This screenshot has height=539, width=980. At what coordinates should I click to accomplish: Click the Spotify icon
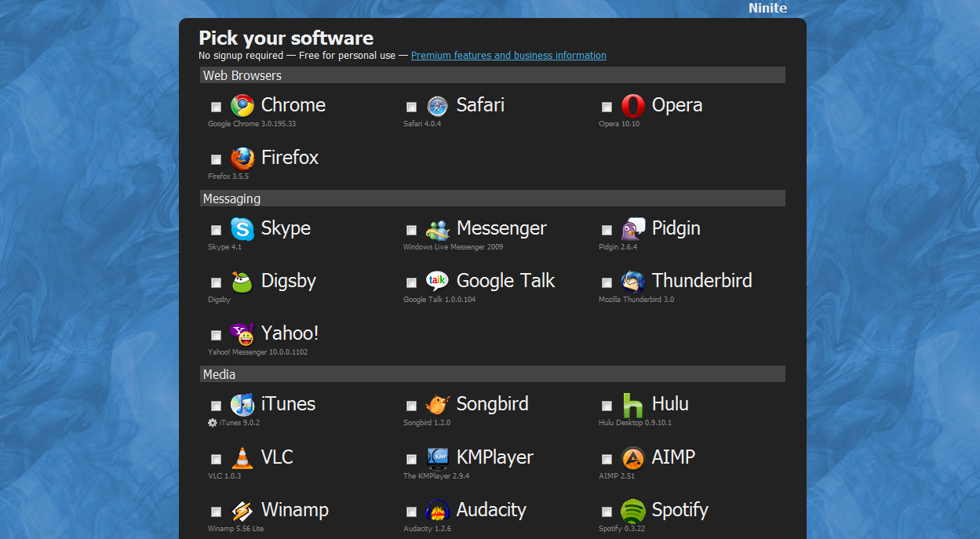[632, 511]
